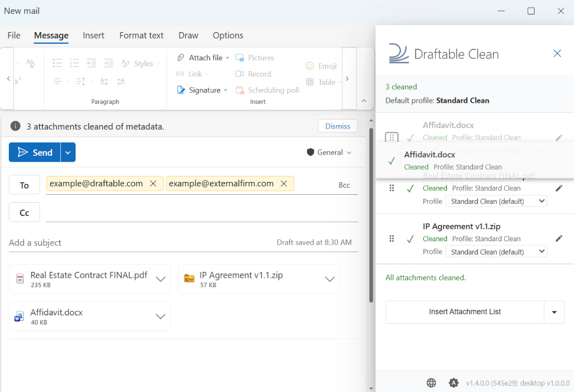Click the message pane vertical scrollbar
This screenshot has width=574, height=392.
point(371,215)
